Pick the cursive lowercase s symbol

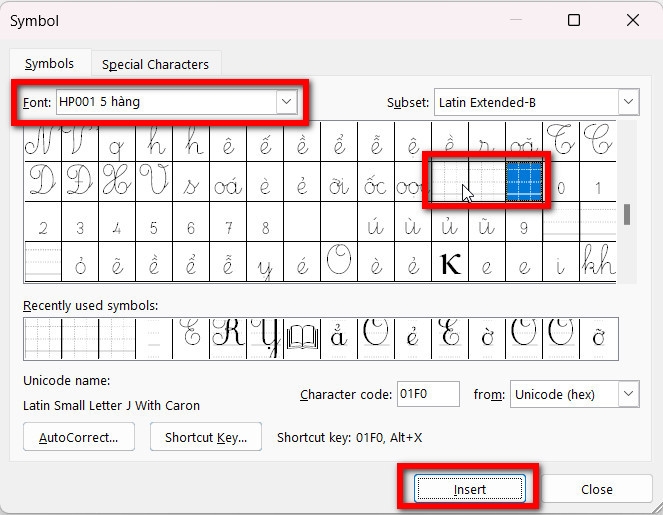click(x=191, y=182)
